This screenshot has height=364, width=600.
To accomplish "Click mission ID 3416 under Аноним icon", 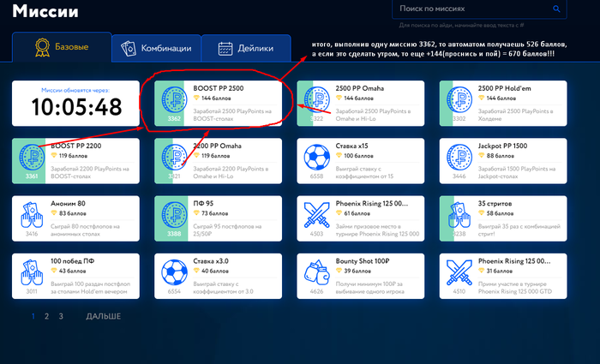I will point(32,234).
